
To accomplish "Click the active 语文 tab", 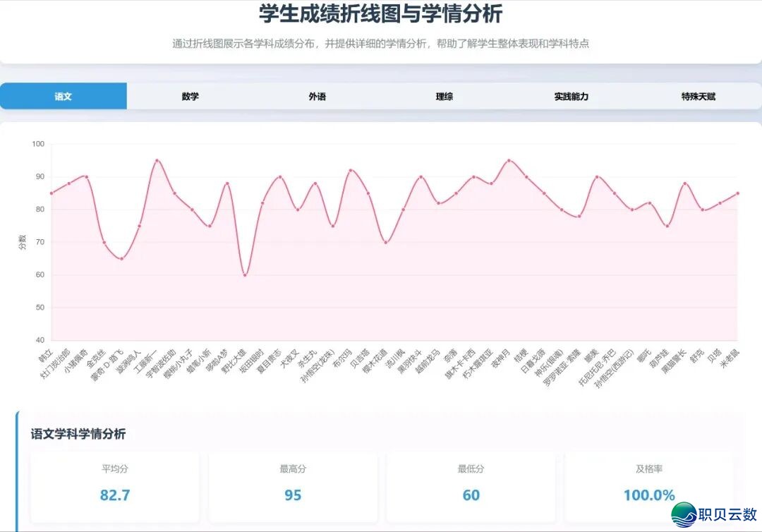I will coord(64,96).
